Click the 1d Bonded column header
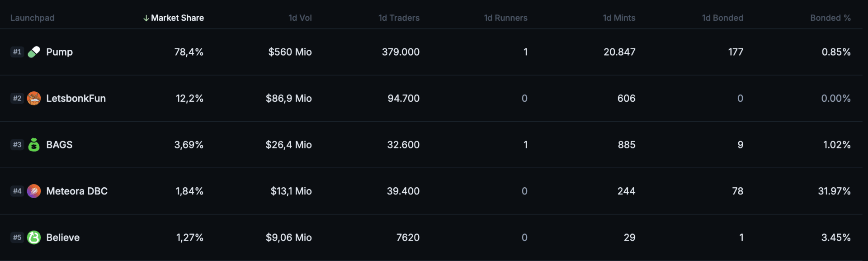868x261 pixels. click(722, 18)
